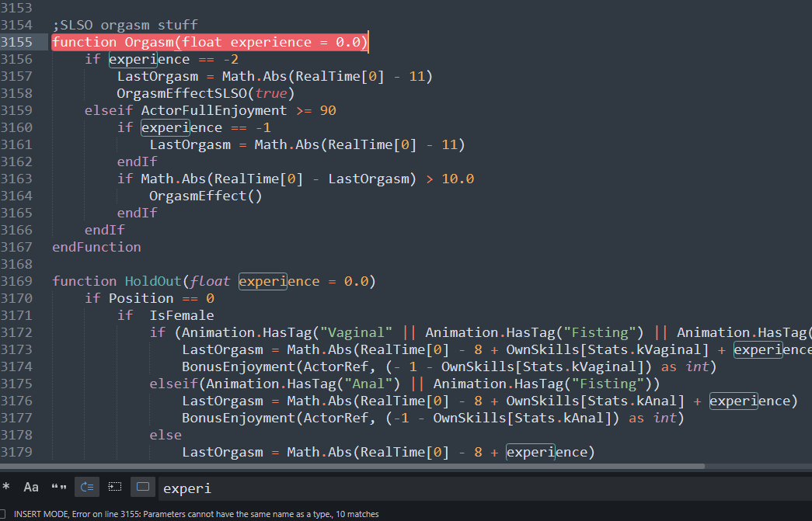Viewport: 812px width, 521px height.
Task: Toggle whole word quotes icon
Action: coord(59,488)
